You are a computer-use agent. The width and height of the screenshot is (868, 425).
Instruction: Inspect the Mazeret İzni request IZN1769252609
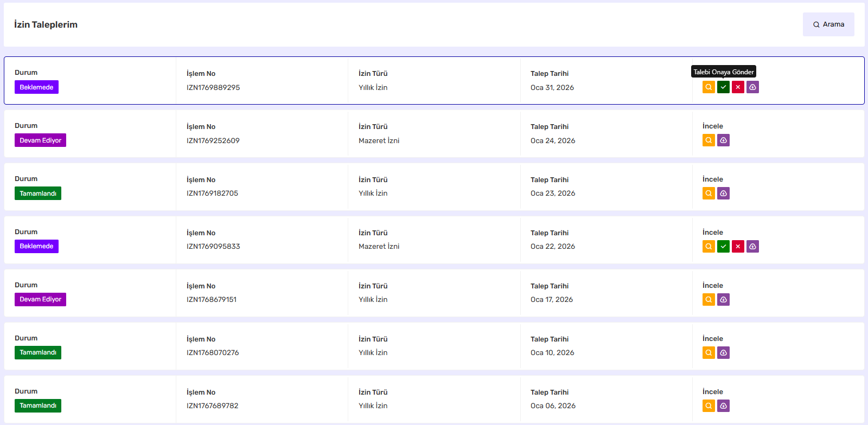point(709,140)
